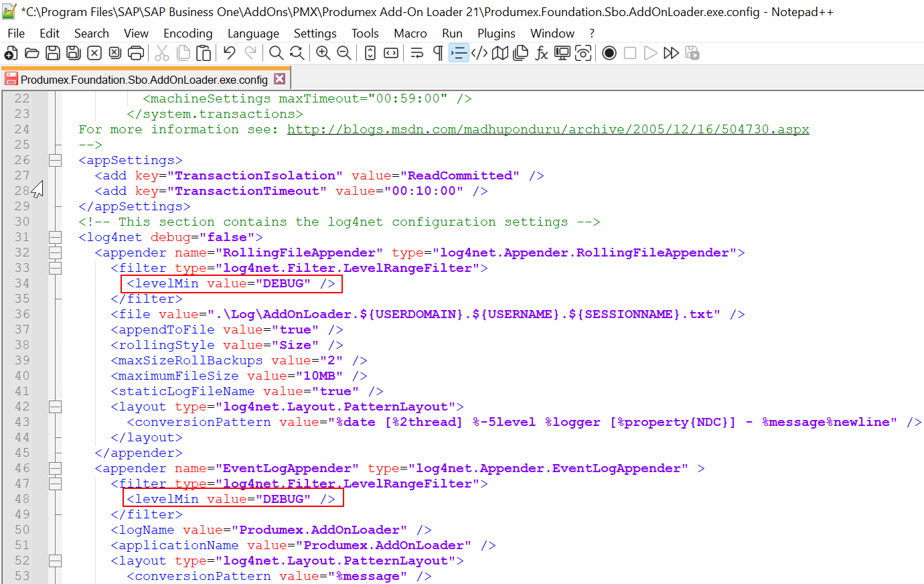Collapse EventLogAppender block at line 46

[x=55, y=468]
